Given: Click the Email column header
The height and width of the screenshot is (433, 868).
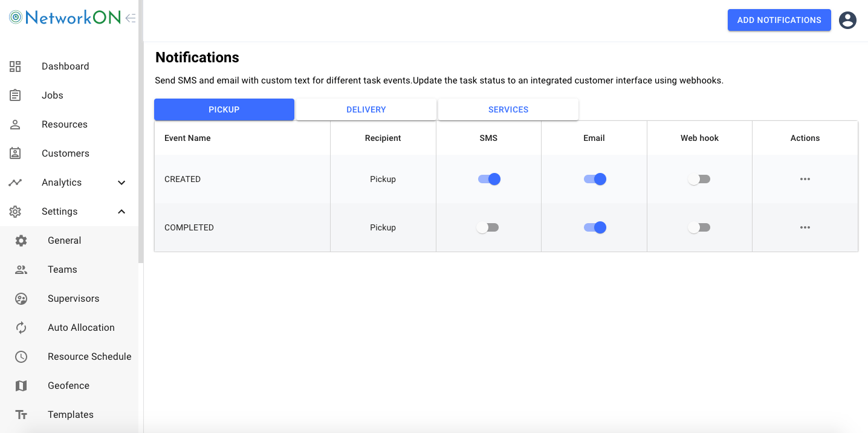Looking at the screenshot, I should pyautogui.click(x=594, y=138).
